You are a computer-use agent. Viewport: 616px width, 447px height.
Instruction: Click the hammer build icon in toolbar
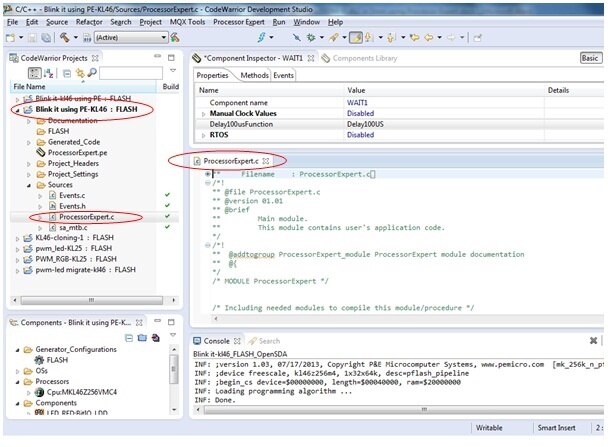64,38
